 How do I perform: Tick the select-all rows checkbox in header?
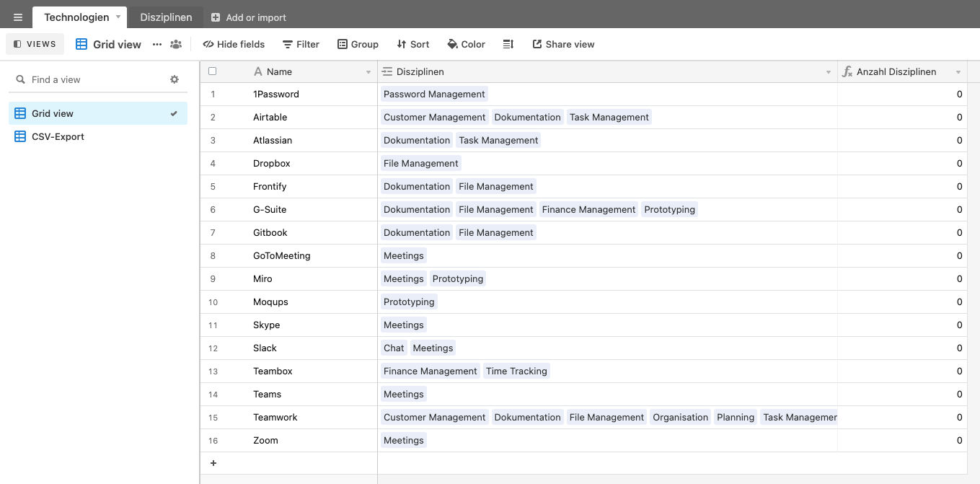tap(212, 71)
